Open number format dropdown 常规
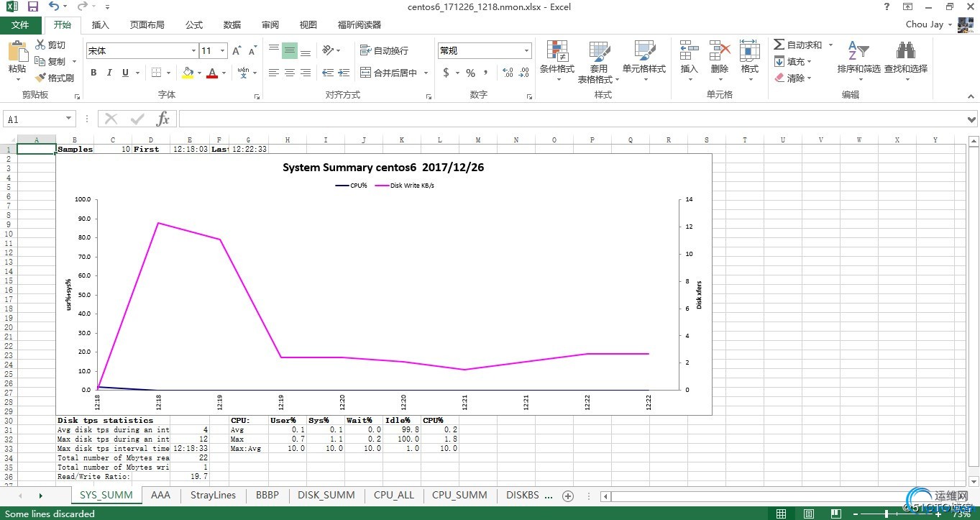The image size is (980, 520). pyautogui.click(x=527, y=50)
